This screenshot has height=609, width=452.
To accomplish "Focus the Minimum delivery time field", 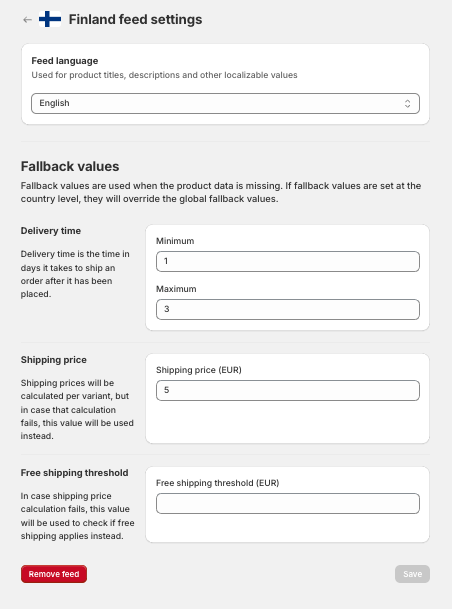I will point(288,261).
